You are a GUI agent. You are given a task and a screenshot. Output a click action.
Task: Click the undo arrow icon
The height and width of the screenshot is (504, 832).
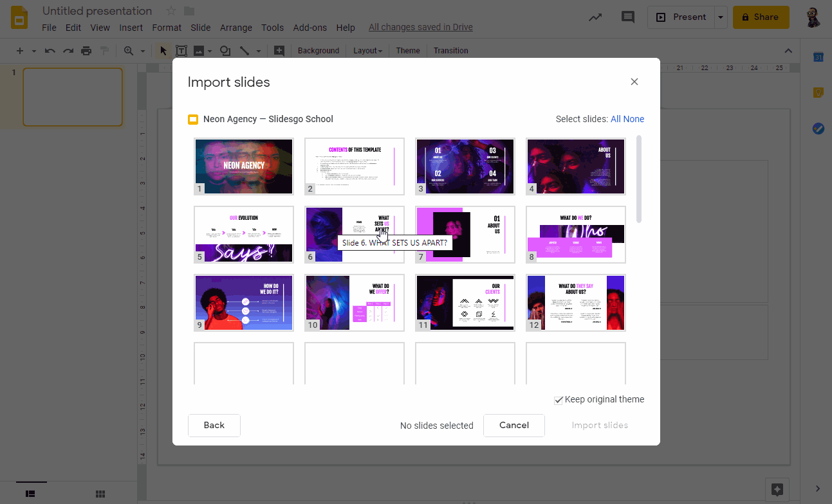pyautogui.click(x=50, y=51)
